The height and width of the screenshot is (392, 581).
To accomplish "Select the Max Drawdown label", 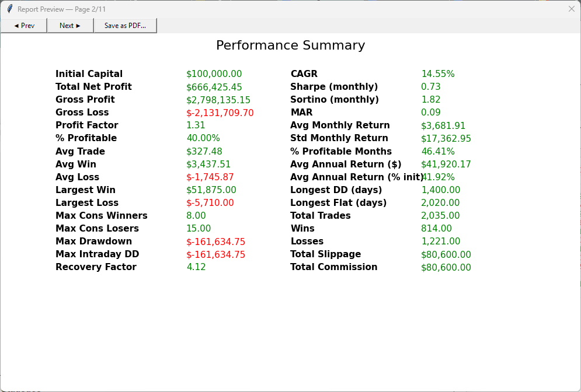I will tap(94, 242).
